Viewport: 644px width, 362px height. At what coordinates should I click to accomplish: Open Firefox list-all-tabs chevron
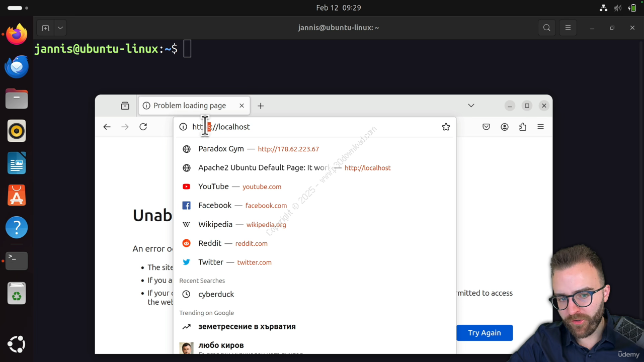[x=471, y=106]
